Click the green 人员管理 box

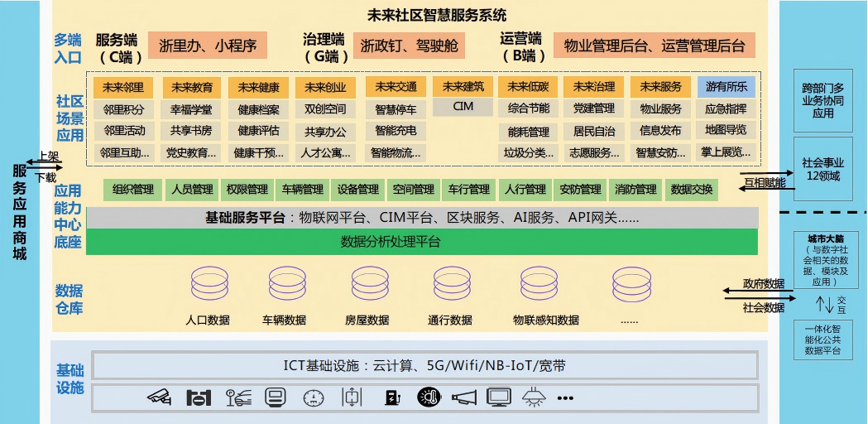[191, 190]
